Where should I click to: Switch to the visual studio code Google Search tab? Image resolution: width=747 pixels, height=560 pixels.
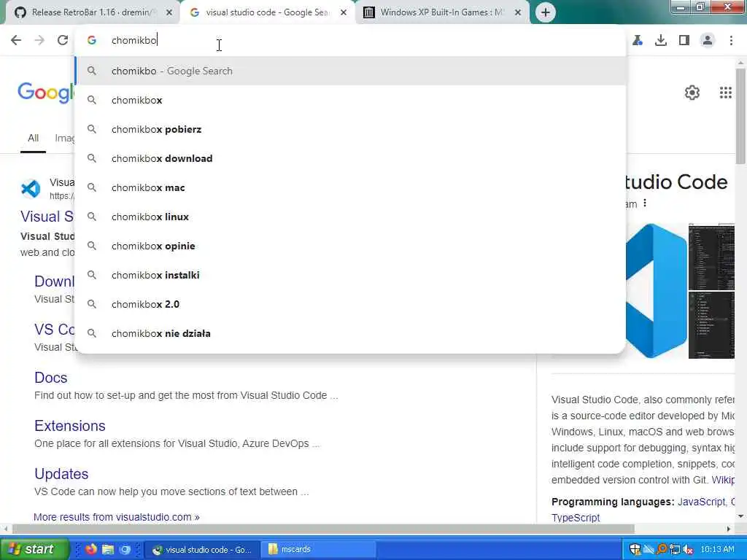267,13
